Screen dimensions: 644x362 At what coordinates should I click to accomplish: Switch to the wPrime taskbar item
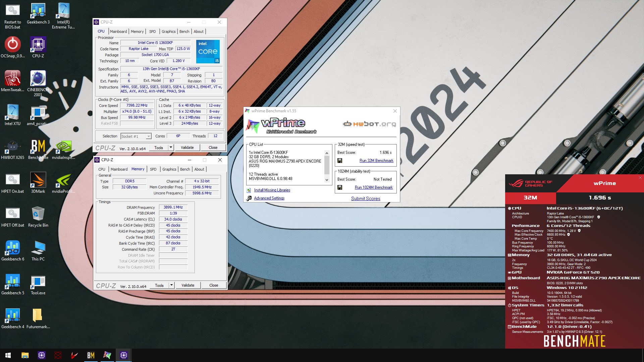[x=107, y=355]
